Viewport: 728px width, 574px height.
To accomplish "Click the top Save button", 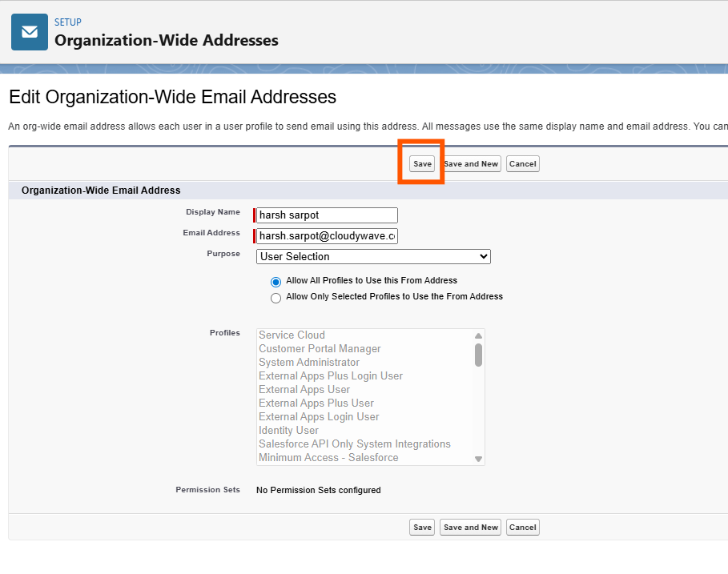I will pyautogui.click(x=422, y=164).
